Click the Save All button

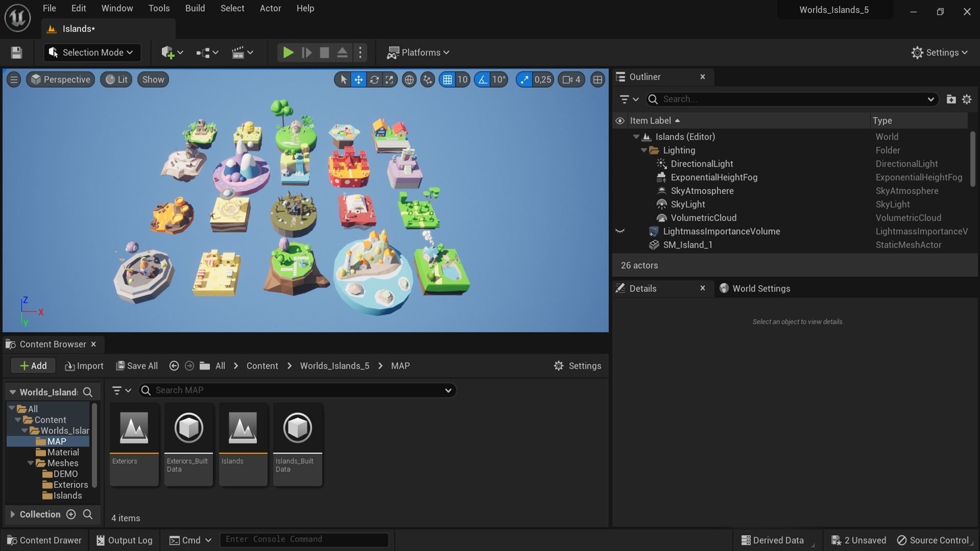pos(136,366)
